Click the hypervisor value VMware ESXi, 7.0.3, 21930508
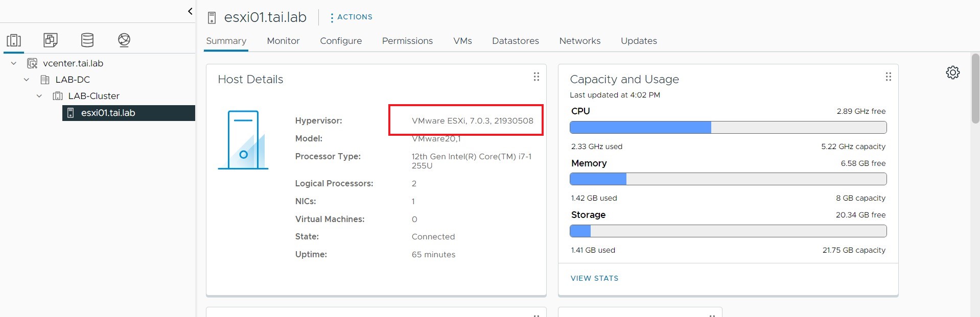 (473, 121)
